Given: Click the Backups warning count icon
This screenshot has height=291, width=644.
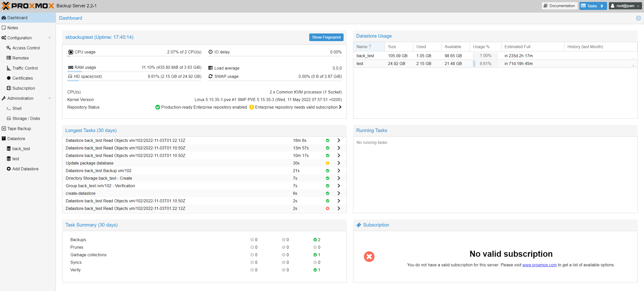Looking at the screenshot, I should pos(284,240).
